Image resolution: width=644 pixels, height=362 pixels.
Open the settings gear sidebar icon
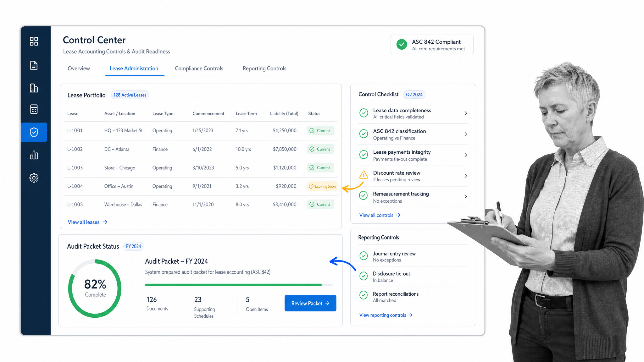tap(34, 178)
